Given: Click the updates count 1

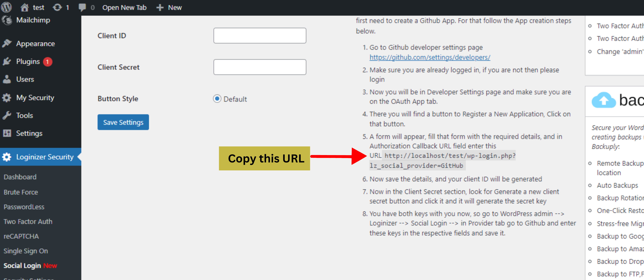Looking at the screenshot, I should [67, 8].
